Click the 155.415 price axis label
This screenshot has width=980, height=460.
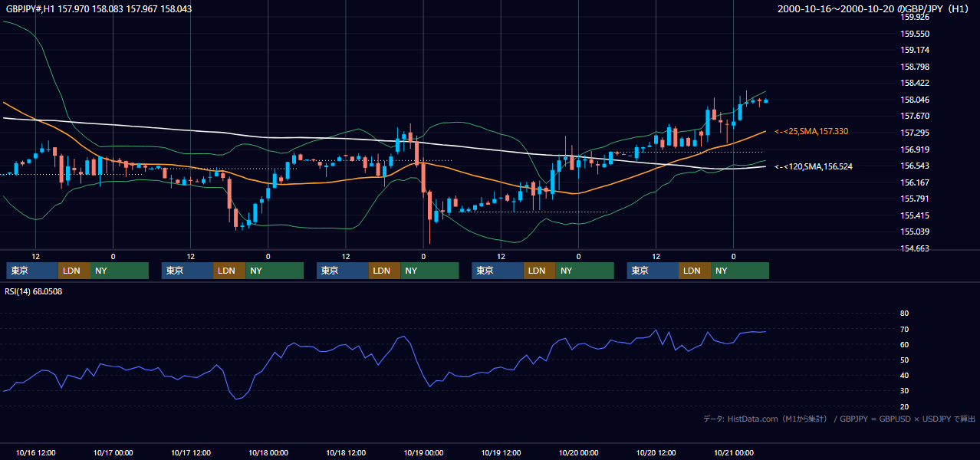tap(914, 215)
